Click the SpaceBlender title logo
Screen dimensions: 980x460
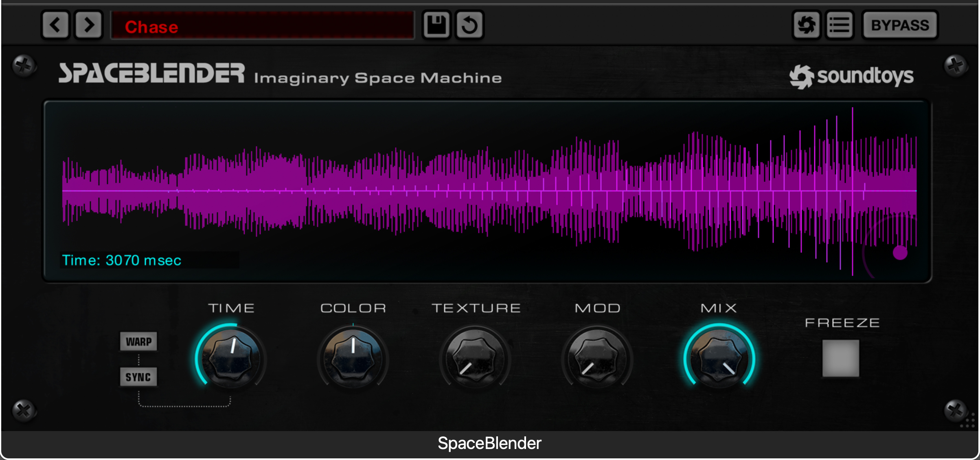click(x=151, y=73)
